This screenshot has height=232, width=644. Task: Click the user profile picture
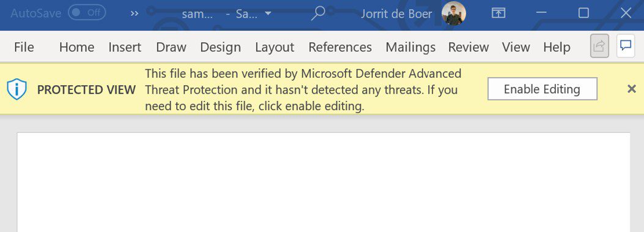click(x=454, y=13)
